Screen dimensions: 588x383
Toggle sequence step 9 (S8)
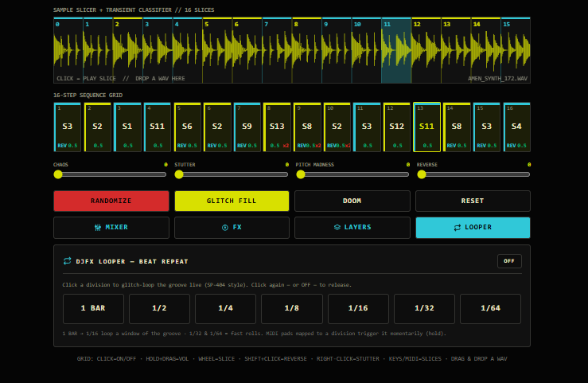coord(307,127)
